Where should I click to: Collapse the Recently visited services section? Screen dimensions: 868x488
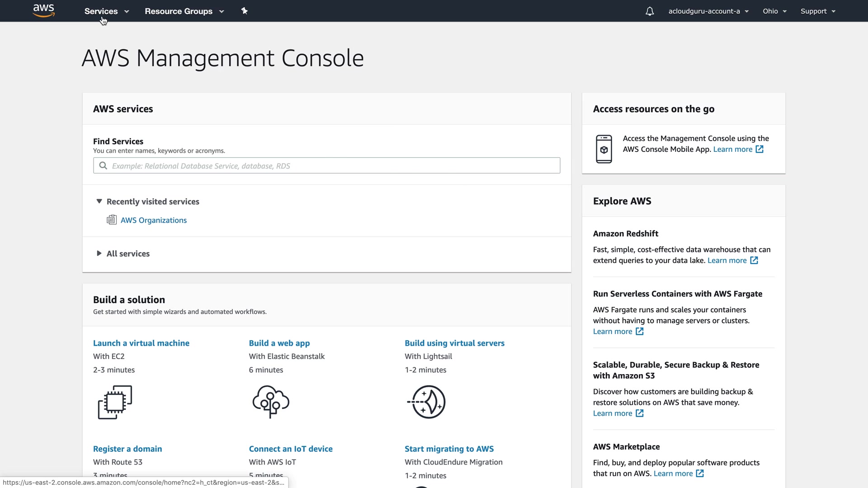coord(99,202)
